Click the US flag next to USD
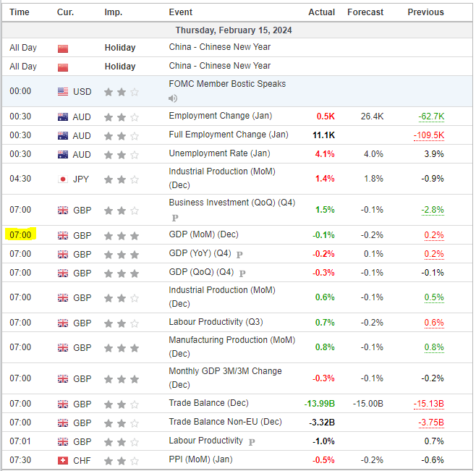Viewport: 476px width, 471px height. pyautogui.click(x=63, y=92)
